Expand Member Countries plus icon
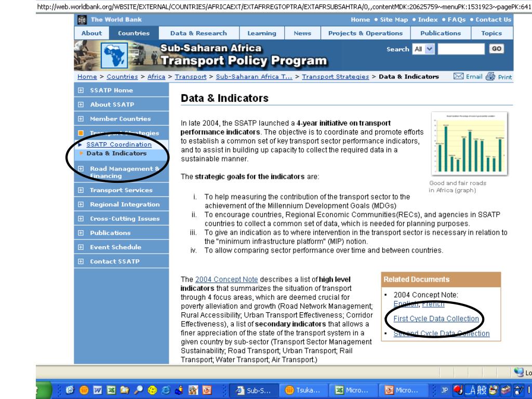 coord(81,119)
